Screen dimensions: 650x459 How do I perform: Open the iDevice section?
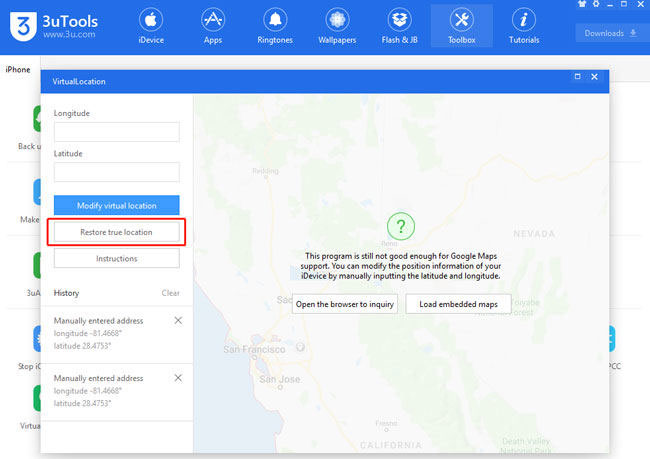tap(151, 27)
